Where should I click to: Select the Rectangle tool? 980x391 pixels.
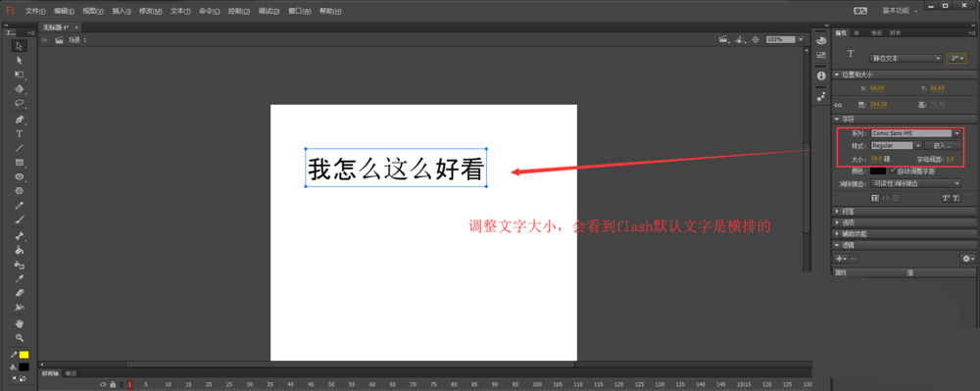pyautogui.click(x=20, y=163)
